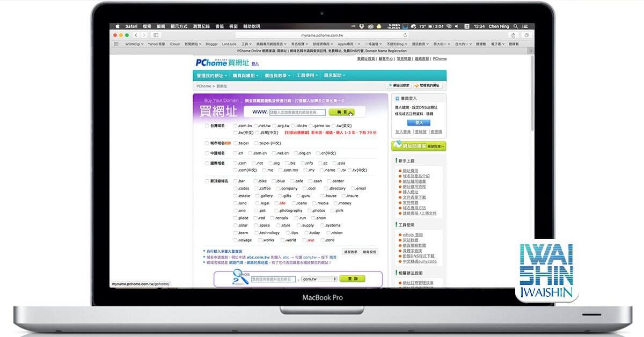The width and height of the screenshot is (644, 337).
Task: Click the WHOIS magnifier icon
Action: tap(239, 277)
